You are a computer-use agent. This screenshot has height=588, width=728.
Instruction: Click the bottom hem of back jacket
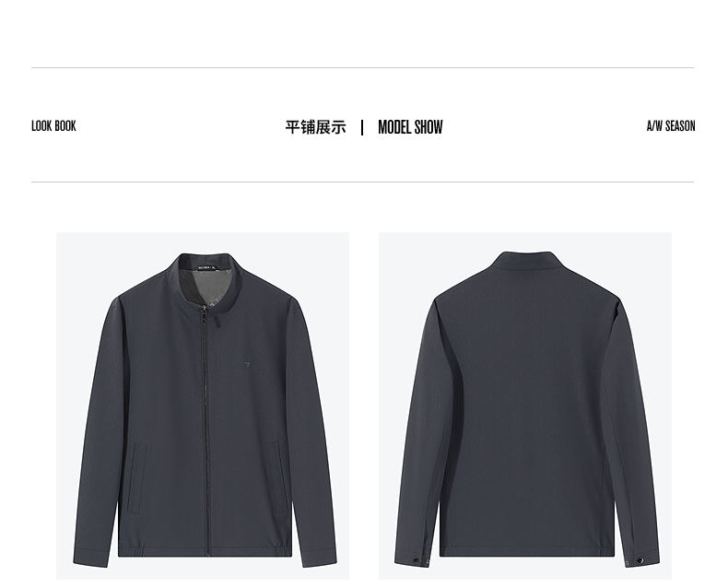tap(527, 551)
